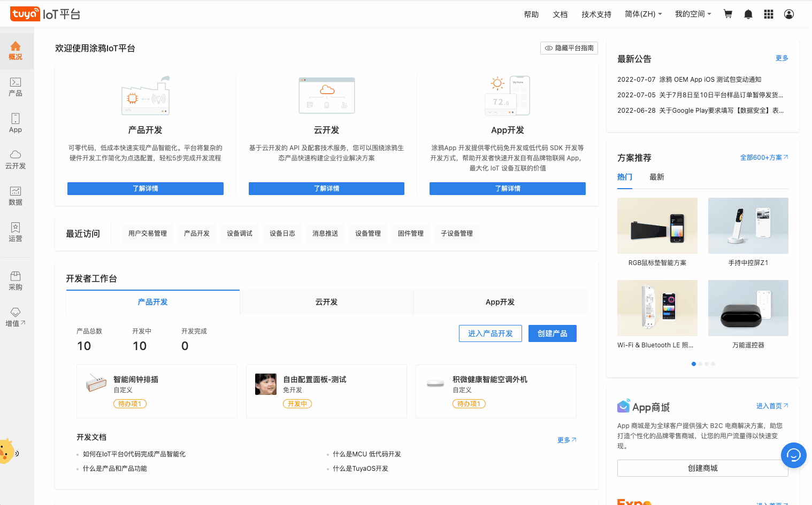Image resolution: width=812 pixels, height=505 pixels.
Task: Open the Wi-Fi & Bluetooth LE solution thumbnail
Action: (x=657, y=308)
